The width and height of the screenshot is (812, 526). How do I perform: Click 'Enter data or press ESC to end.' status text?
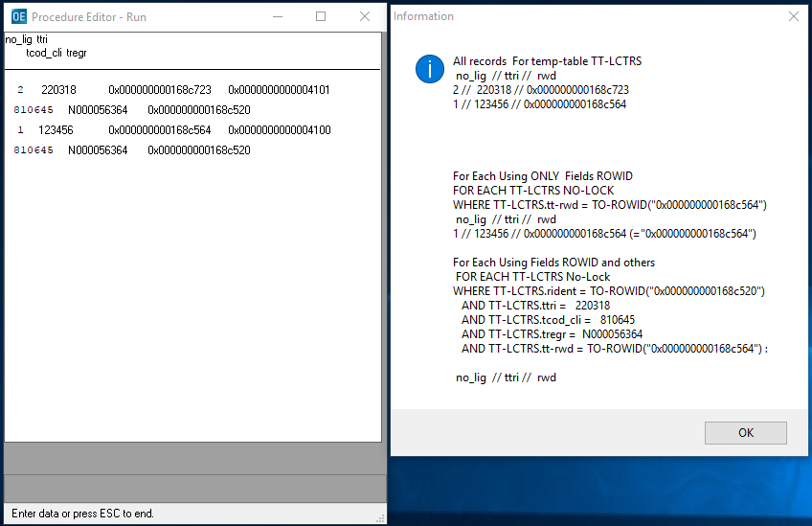click(82, 514)
